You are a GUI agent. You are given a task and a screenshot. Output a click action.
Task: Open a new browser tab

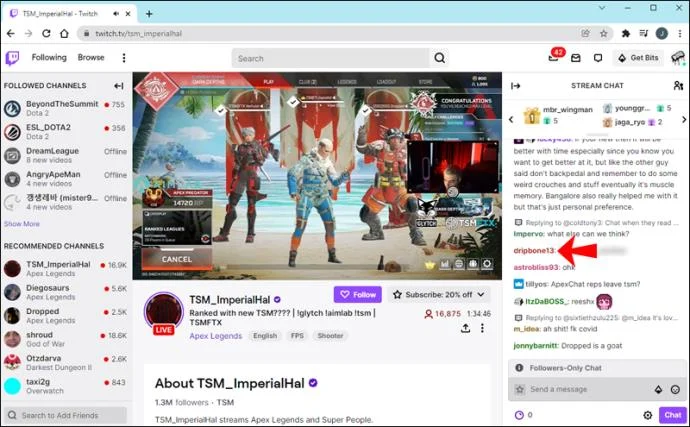coord(149,14)
